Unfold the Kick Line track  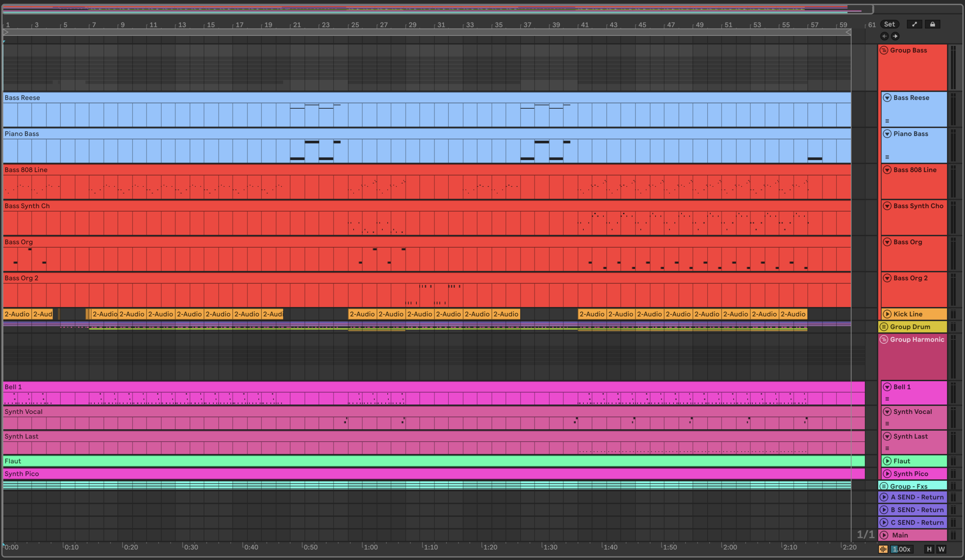887,314
